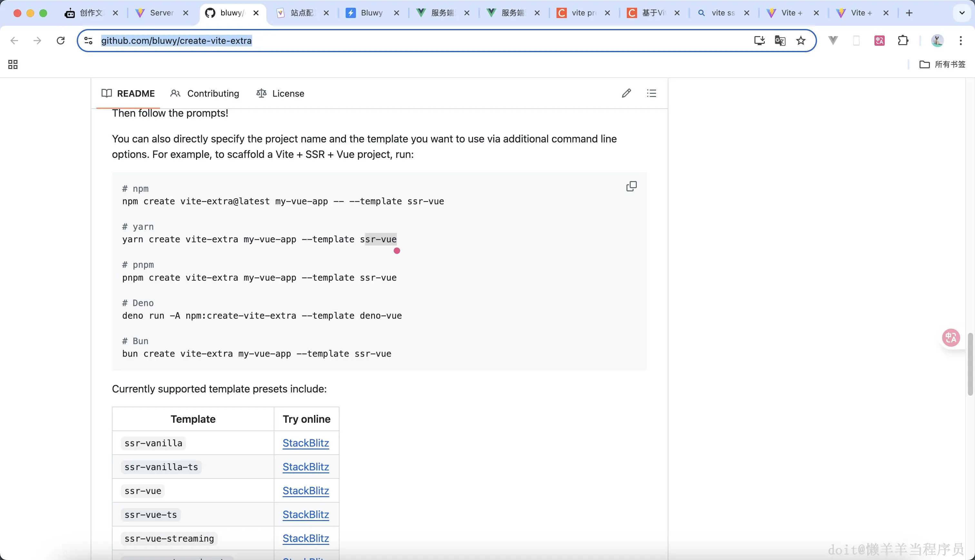Switch to the Contributing tab
The image size is (975, 560).
[205, 93]
